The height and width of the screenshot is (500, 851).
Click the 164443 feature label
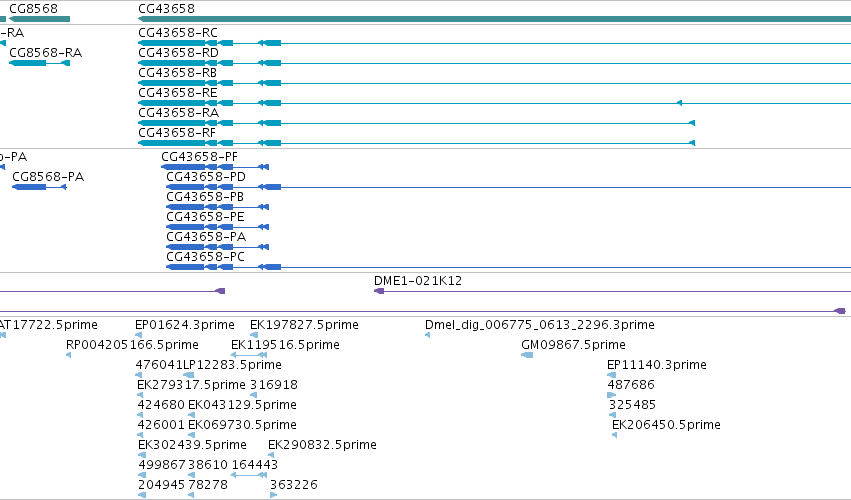[x=255, y=465]
